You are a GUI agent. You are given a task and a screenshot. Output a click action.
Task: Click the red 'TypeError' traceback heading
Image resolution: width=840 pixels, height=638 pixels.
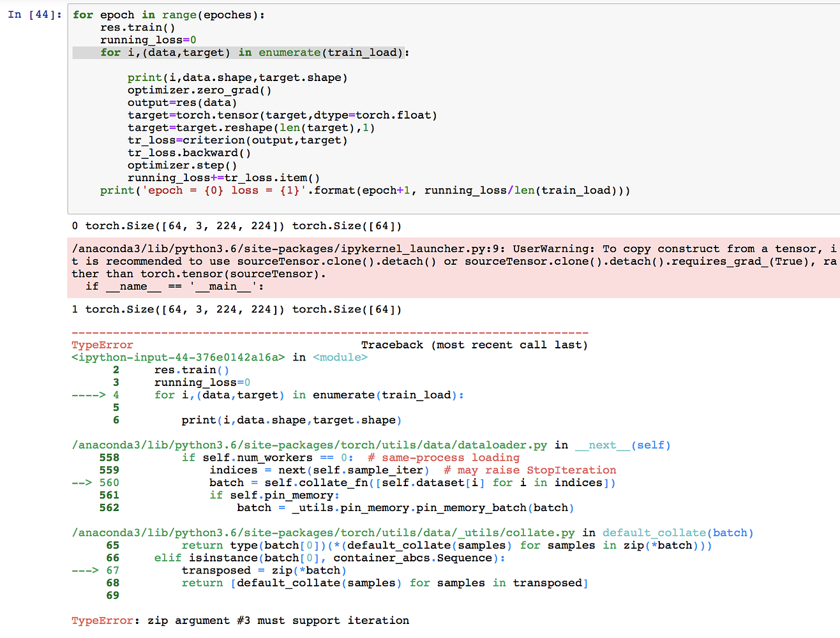102,345
